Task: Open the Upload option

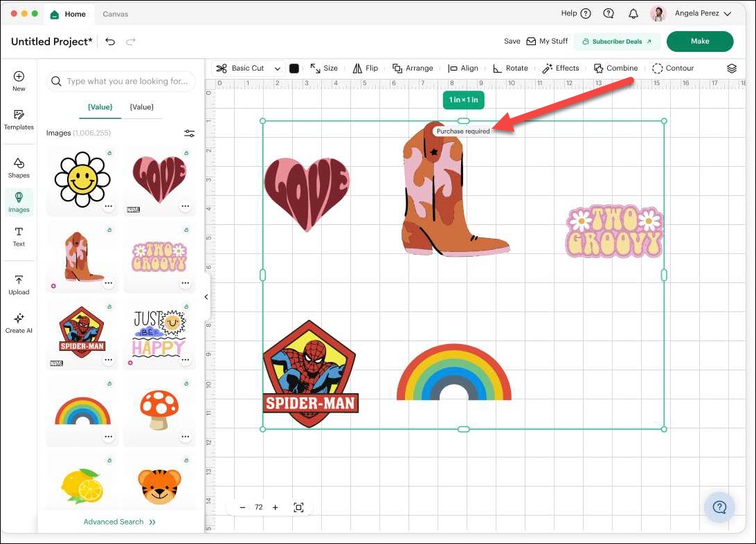Action: [19, 284]
